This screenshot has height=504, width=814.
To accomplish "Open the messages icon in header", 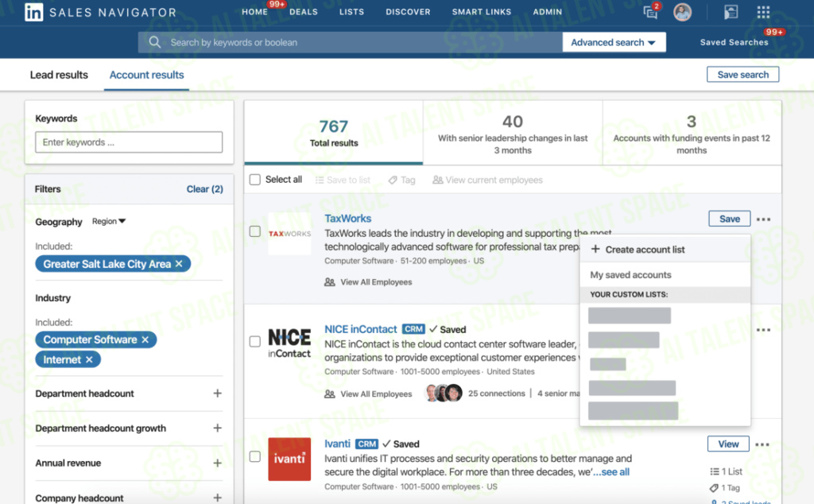I will [x=650, y=11].
